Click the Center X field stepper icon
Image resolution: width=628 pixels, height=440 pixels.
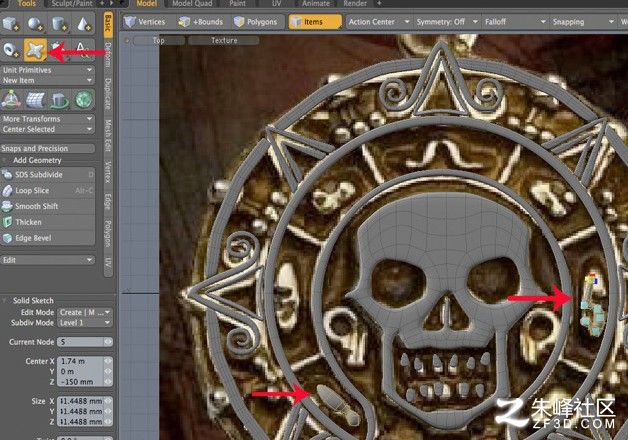[x=108, y=361]
